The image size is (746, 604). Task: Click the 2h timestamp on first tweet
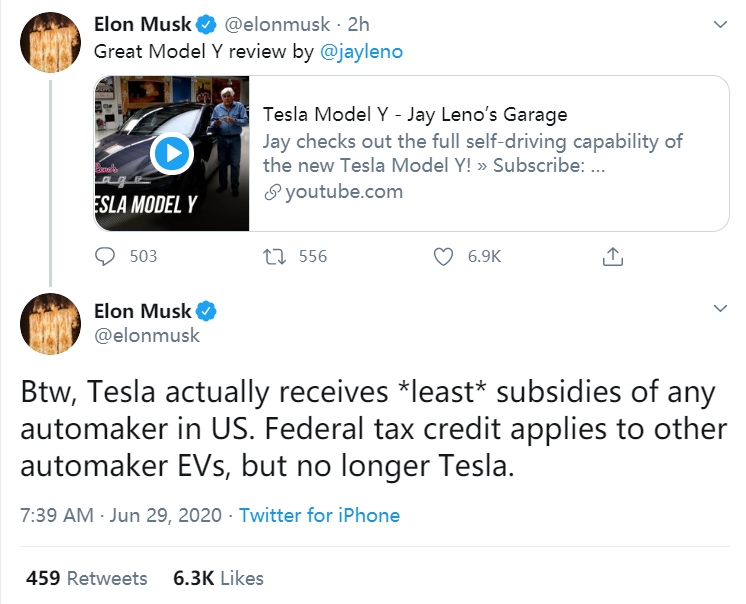[358, 24]
